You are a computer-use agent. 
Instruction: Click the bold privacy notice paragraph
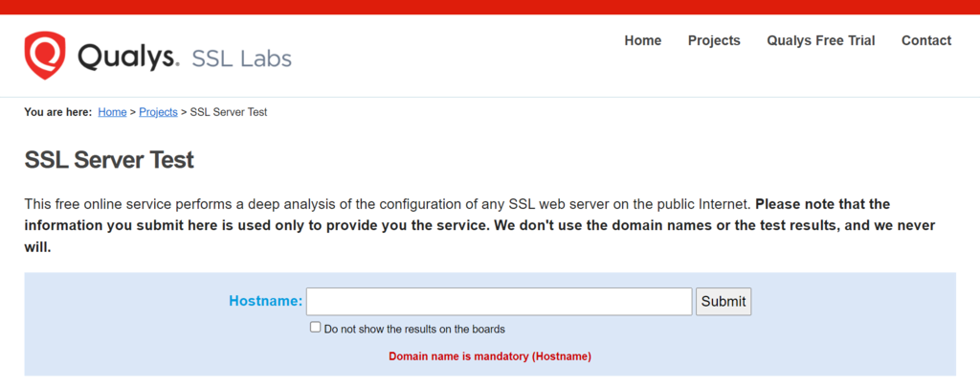click(x=479, y=225)
